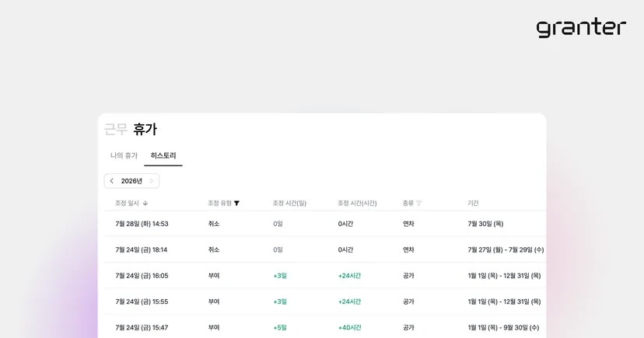The width and height of the screenshot is (644, 338).
Task: Click period 1월 1일 - 12월 31일, 16:05 row
Action: [504, 276]
